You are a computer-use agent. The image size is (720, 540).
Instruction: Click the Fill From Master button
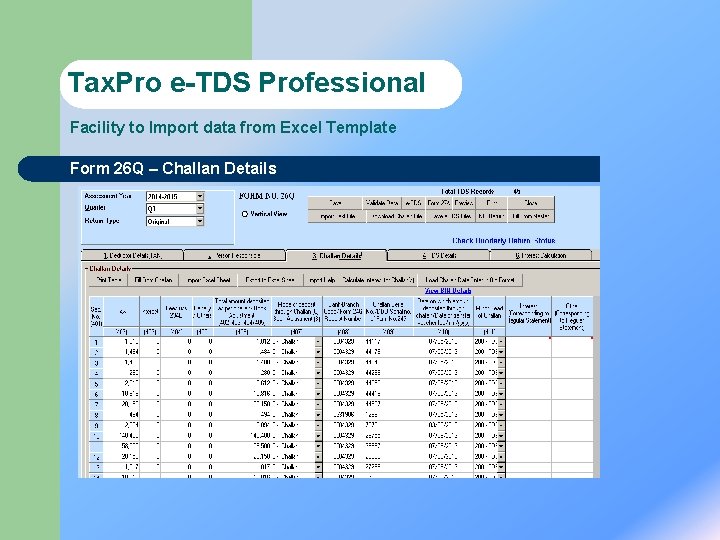(x=531, y=216)
